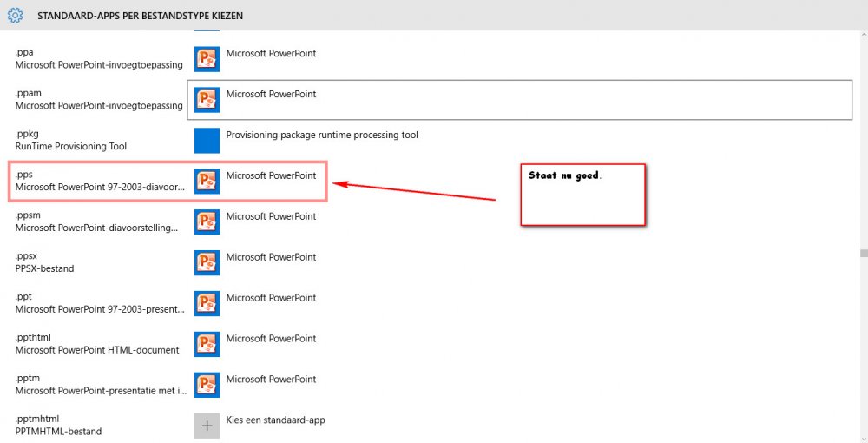The width and height of the screenshot is (868, 443).
Task: Click blue Provisioning tool icon for .ppkg
Action: tap(207, 141)
